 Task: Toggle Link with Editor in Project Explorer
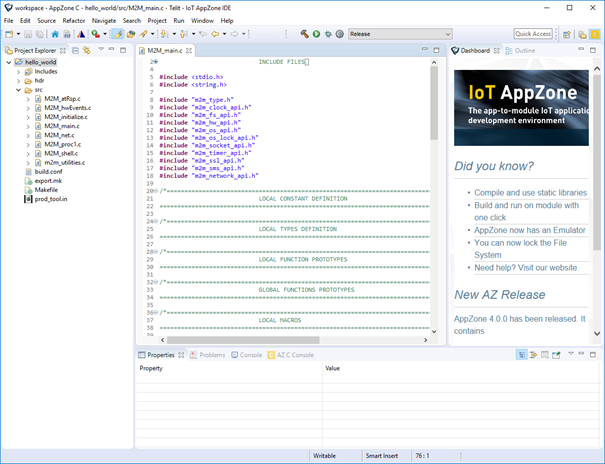tap(87, 51)
